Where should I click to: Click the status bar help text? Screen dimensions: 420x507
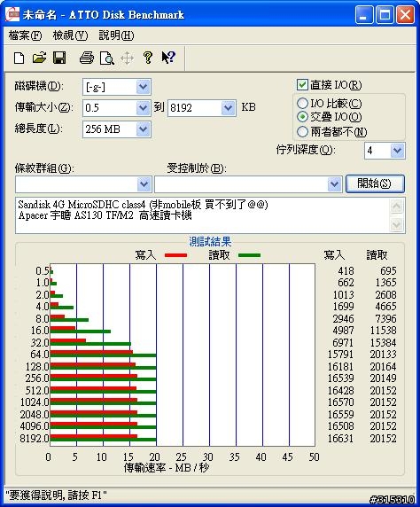pos(56,495)
